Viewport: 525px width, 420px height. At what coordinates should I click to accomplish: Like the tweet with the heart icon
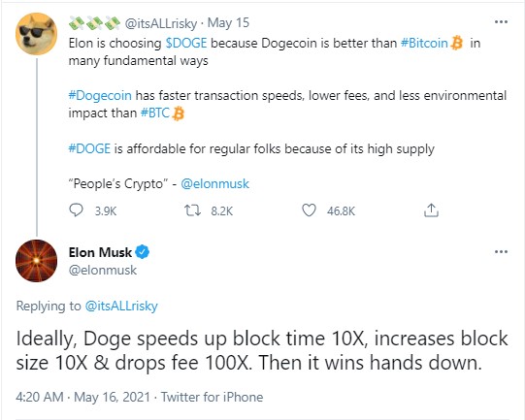(309, 210)
